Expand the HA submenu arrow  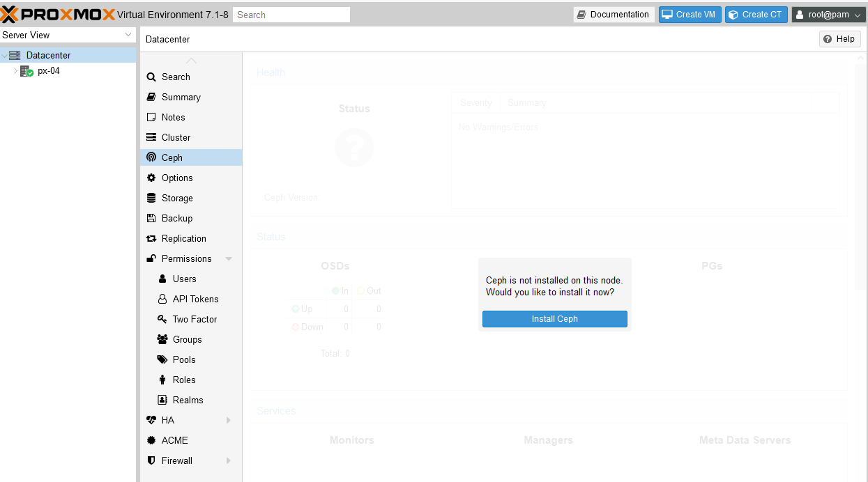pos(229,420)
